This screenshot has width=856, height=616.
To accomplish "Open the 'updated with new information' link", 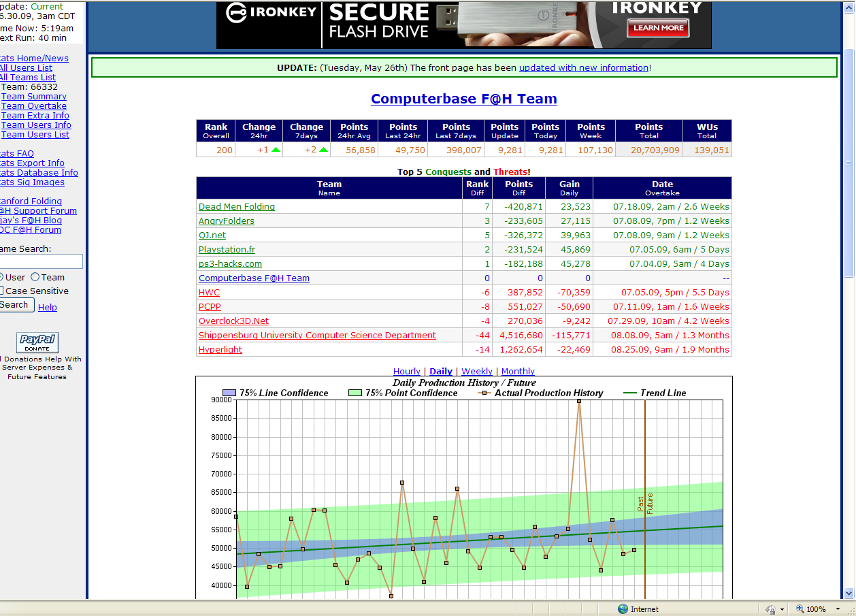I will (584, 67).
